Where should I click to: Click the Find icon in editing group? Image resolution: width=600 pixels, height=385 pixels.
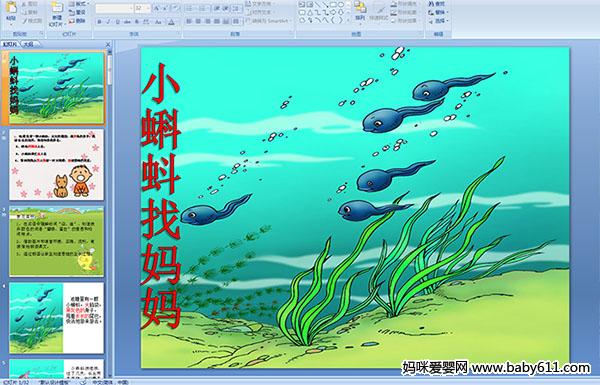[x=437, y=4]
